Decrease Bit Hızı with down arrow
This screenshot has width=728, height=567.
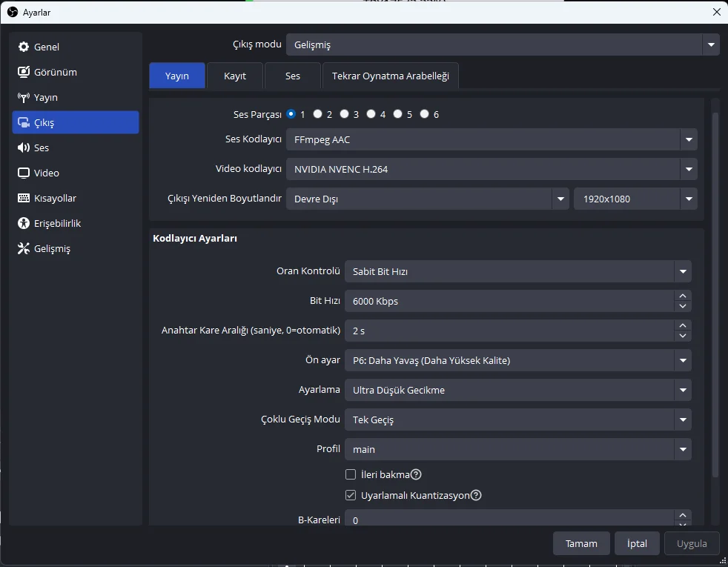pyautogui.click(x=683, y=306)
